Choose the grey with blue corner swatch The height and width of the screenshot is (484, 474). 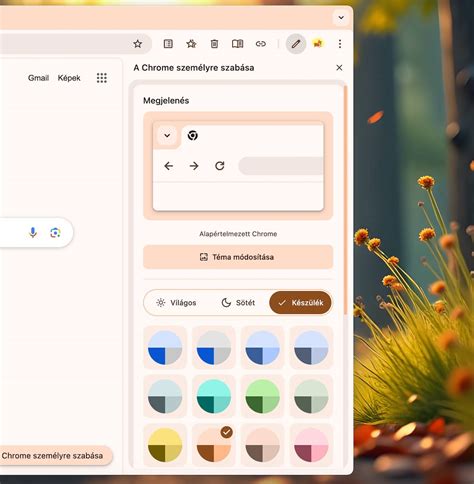214,348
